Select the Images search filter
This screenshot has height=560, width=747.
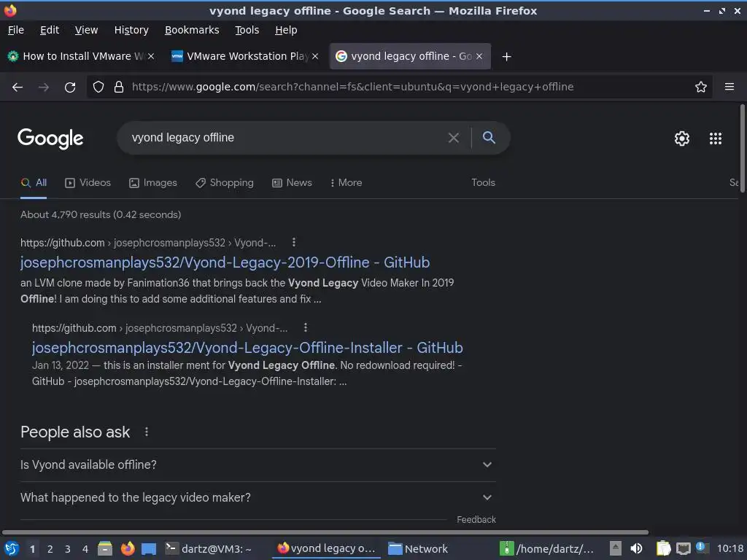(x=153, y=183)
